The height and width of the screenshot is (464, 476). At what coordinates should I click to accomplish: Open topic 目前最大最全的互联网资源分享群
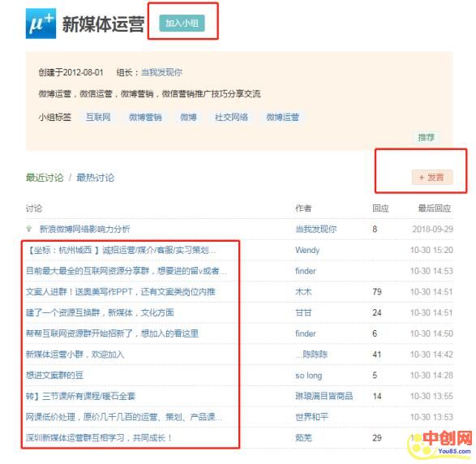coord(127,271)
